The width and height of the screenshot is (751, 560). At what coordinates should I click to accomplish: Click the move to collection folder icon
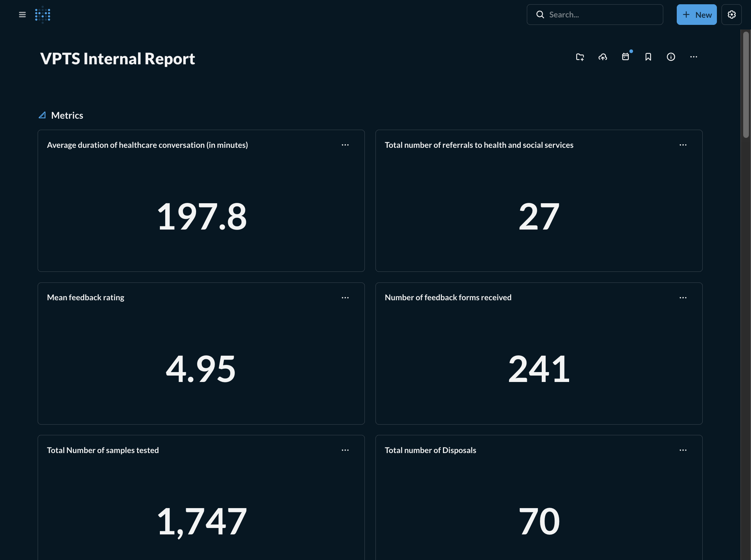point(580,57)
